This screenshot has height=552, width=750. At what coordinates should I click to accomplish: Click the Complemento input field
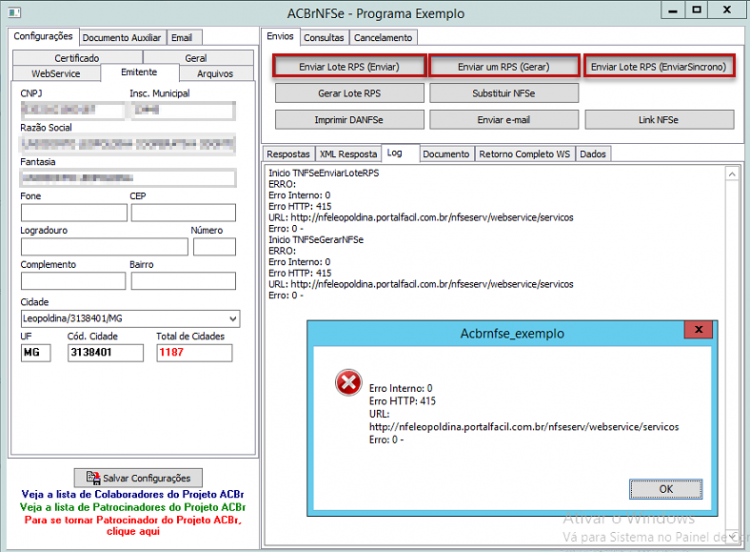[x=73, y=281]
